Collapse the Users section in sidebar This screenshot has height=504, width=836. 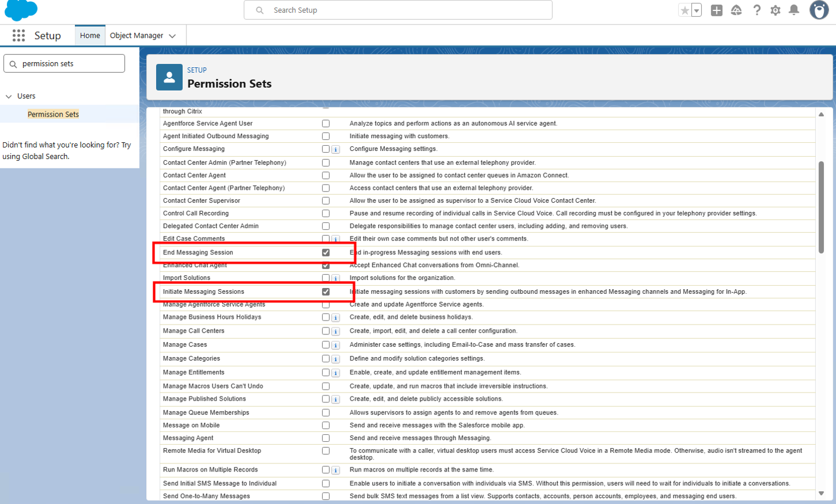tap(9, 96)
